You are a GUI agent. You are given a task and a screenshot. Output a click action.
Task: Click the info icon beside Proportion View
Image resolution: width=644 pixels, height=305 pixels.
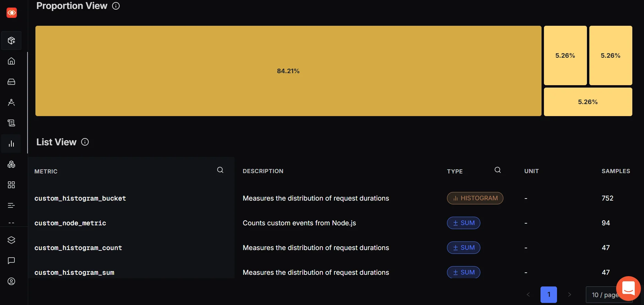(116, 6)
